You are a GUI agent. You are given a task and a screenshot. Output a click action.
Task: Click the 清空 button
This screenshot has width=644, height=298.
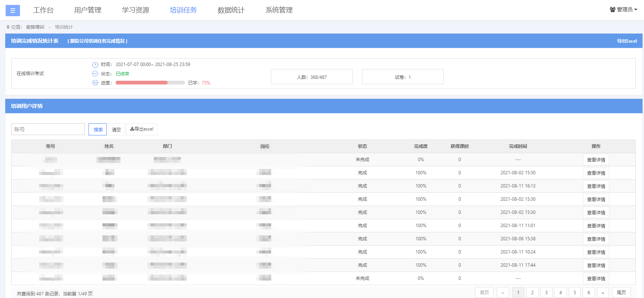tap(116, 129)
